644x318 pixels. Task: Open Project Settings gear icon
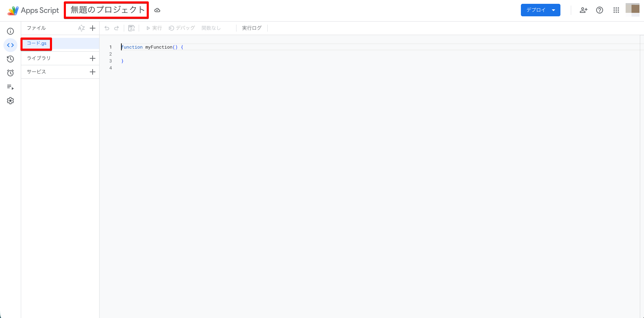tap(10, 101)
